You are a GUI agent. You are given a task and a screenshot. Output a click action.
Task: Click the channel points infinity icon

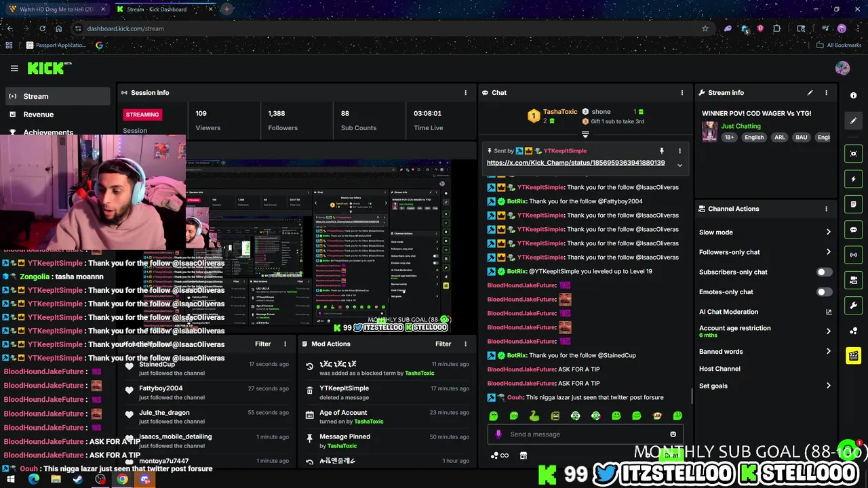coord(499,455)
